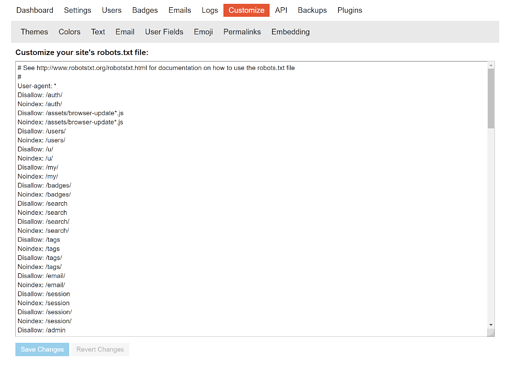Open the Emails tab

click(180, 10)
